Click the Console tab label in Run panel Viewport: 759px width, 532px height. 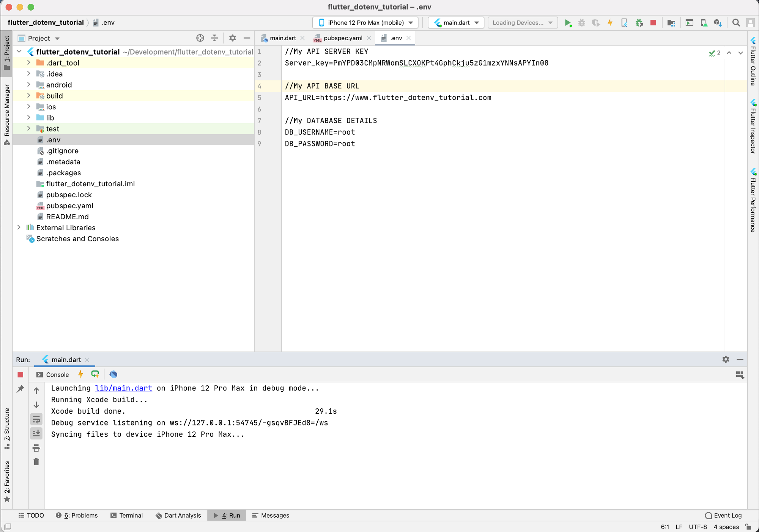[x=53, y=375]
